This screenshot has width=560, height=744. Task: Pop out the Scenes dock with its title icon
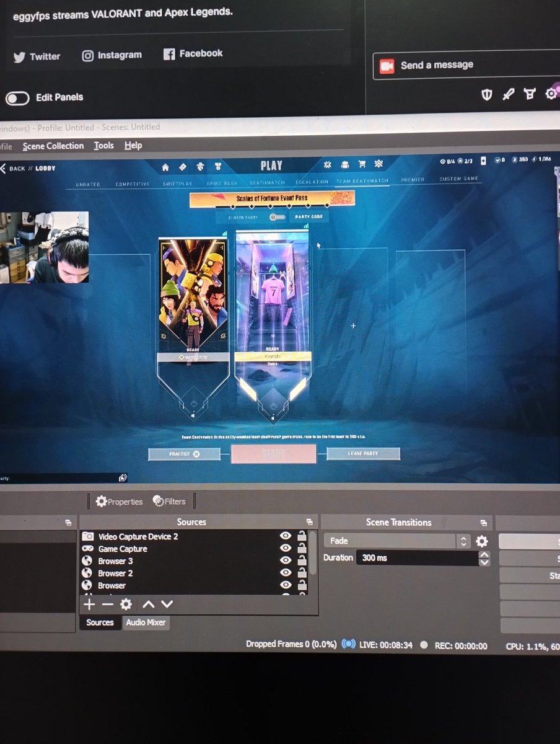pyautogui.click(x=68, y=523)
